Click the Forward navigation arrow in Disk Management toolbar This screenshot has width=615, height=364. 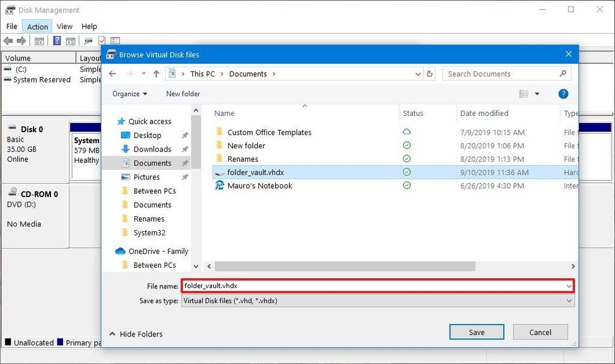(20, 40)
